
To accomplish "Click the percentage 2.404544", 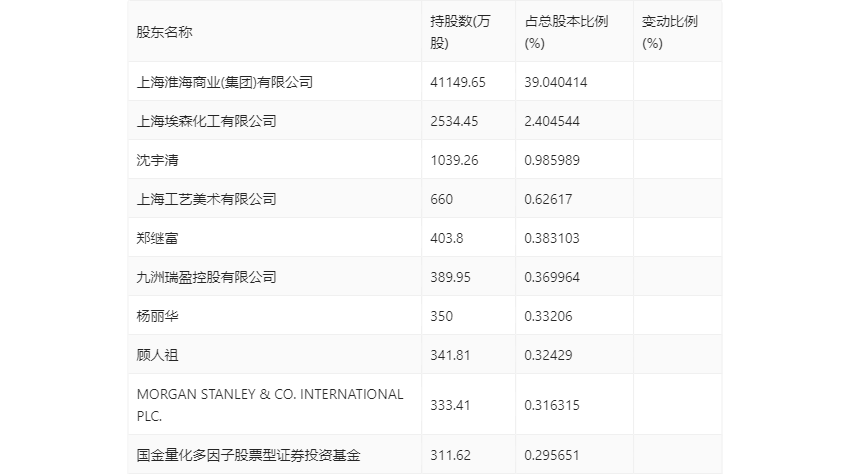I will (552, 121).
